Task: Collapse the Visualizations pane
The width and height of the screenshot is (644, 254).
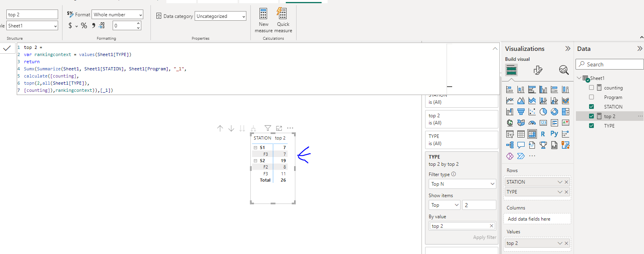Action: (568, 48)
